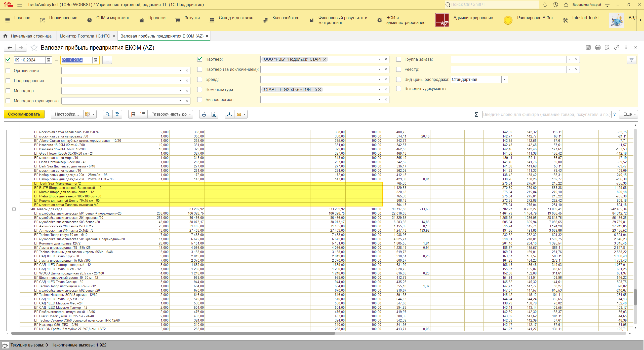Viewport: 644px width, 350px height.
Task: Click the report filter text input field
Action: pyautogui.click(x=546, y=114)
